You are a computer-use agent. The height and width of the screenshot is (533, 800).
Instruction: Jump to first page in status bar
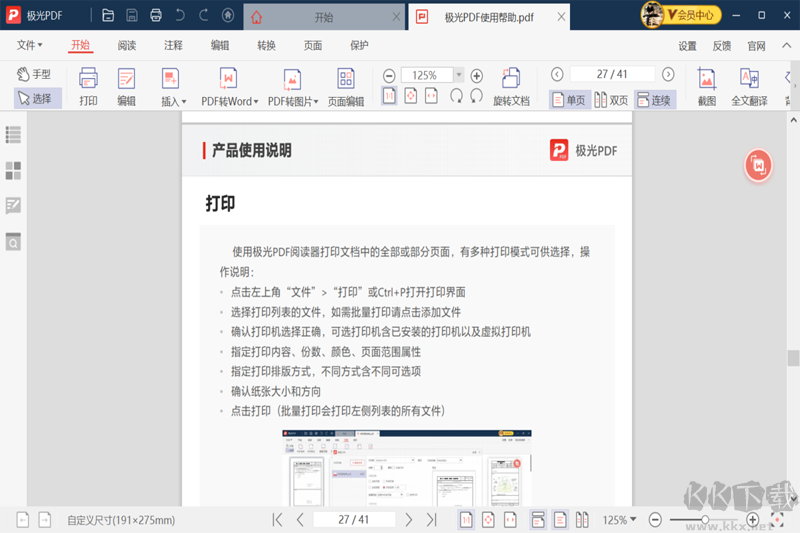(x=277, y=520)
